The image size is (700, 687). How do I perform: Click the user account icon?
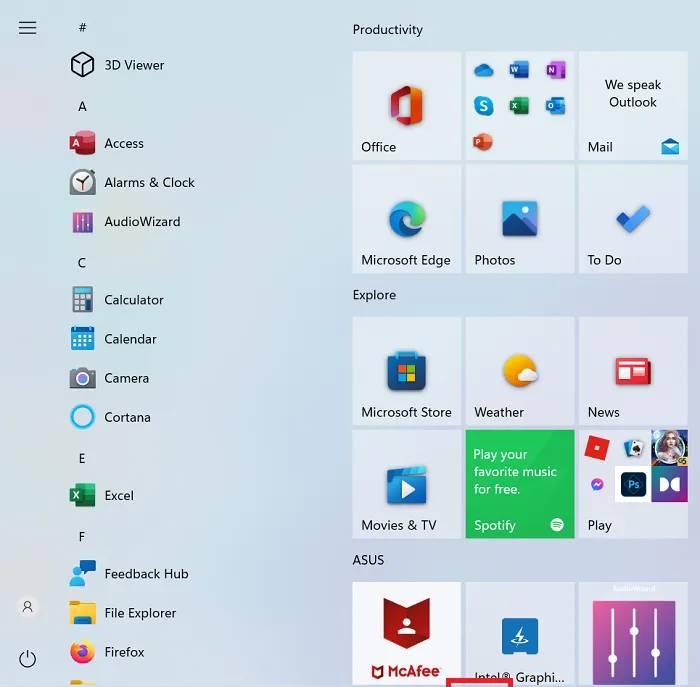[27, 607]
